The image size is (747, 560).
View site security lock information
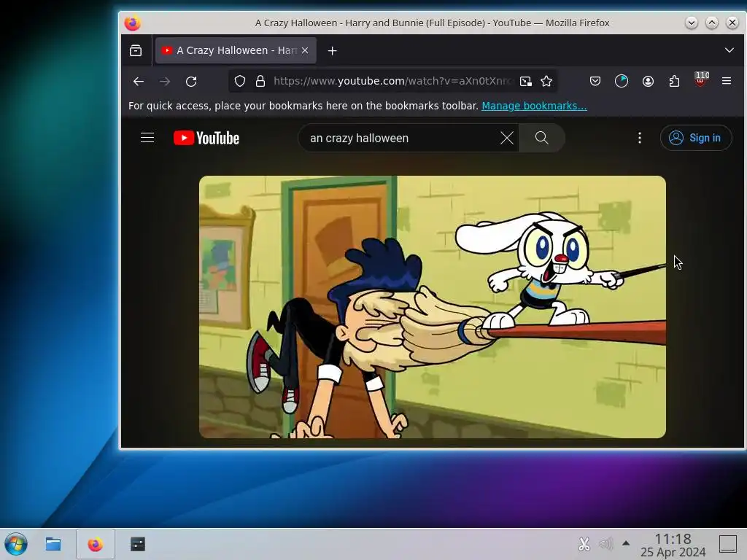pos(260,82)
